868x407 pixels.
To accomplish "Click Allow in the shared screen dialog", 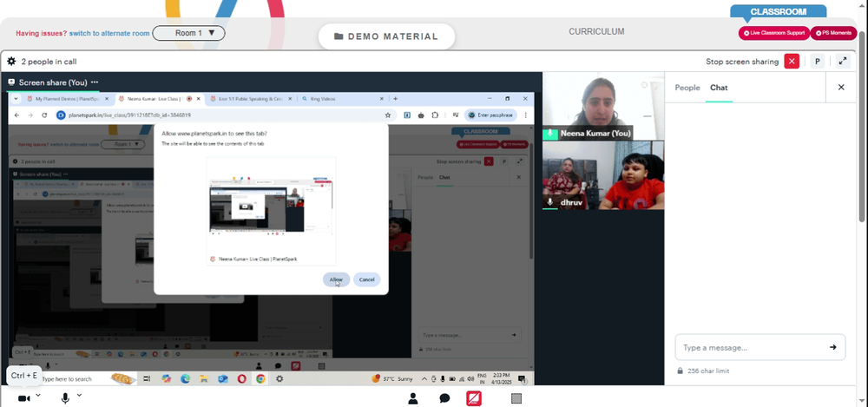I will click(x=336, y=279).
